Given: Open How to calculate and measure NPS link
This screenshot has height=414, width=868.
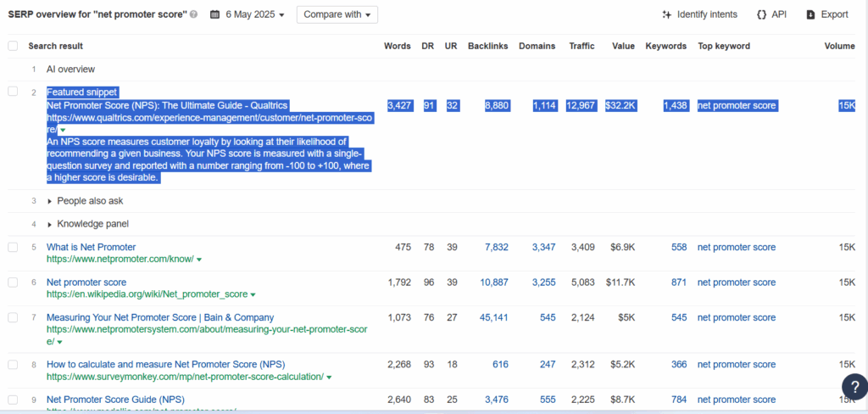Looking at the screenshot, I should (x=165, y=365).
